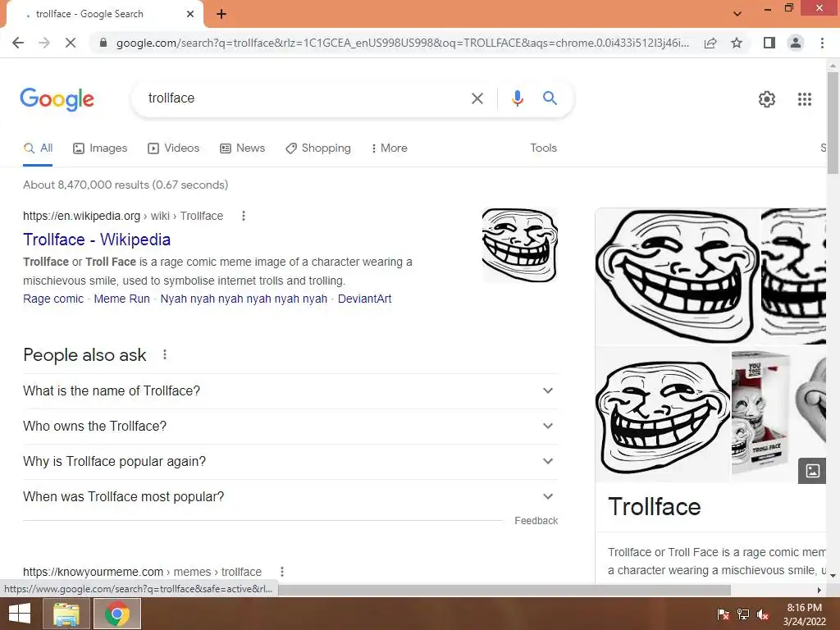Switch to the Images tab
The width and height of the screenshot is (840, 630).
coord(100,148)
